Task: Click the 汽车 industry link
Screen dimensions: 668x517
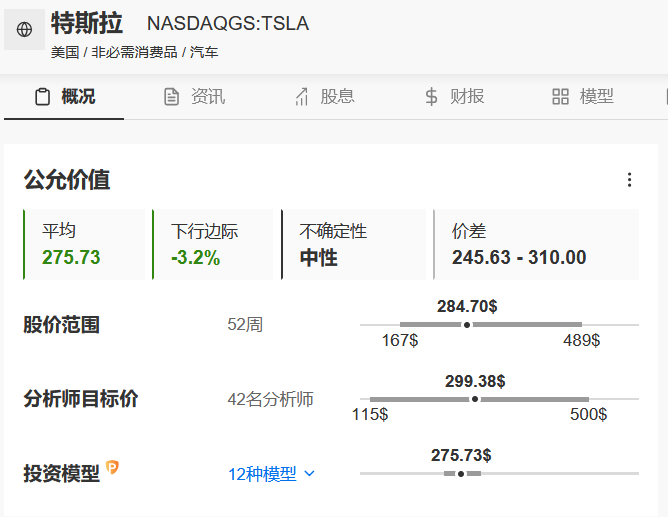Action: click(204, 52)
